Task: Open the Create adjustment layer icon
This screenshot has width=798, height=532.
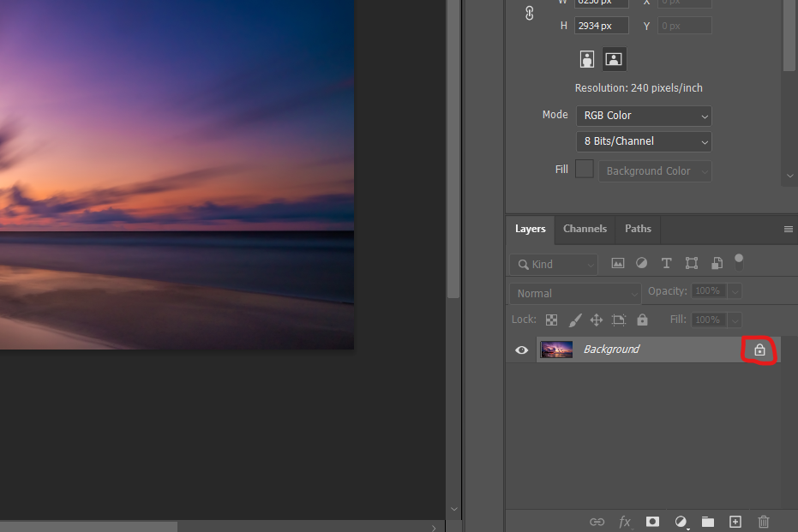Action: pos(681,521)
